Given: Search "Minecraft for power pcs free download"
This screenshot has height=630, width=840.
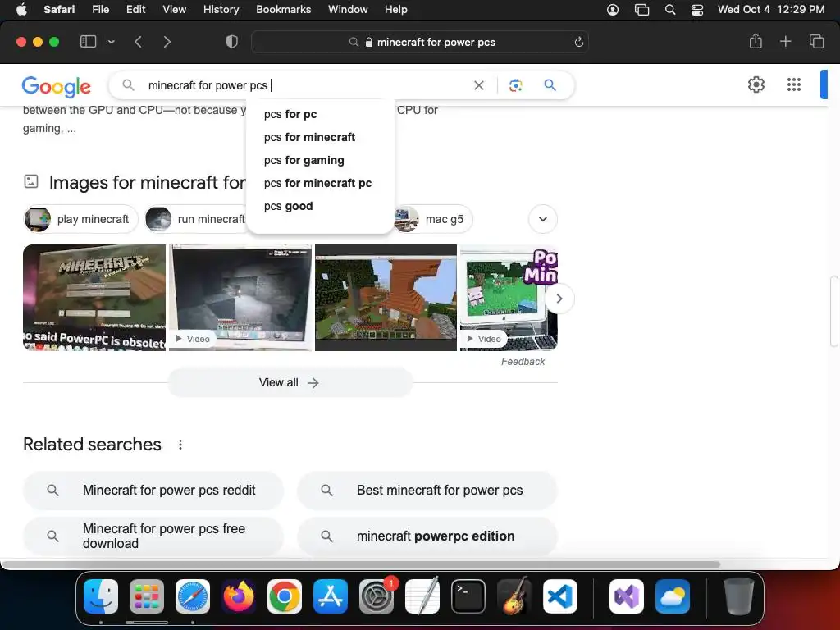Looking at the screenshot, I should click(153, 536).
